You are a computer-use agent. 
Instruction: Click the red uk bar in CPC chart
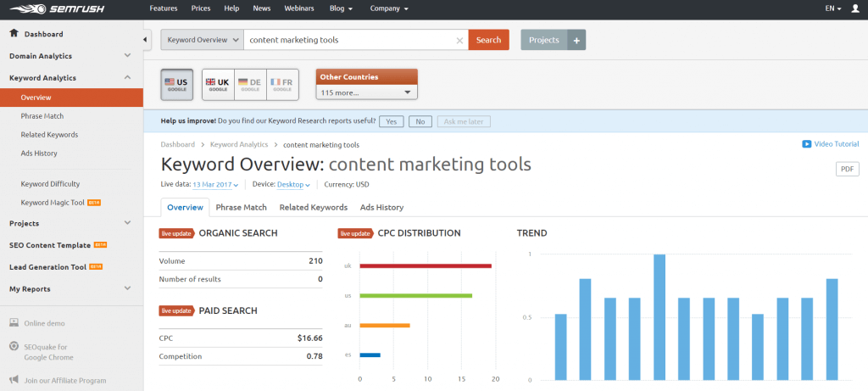tap(426, 265)
